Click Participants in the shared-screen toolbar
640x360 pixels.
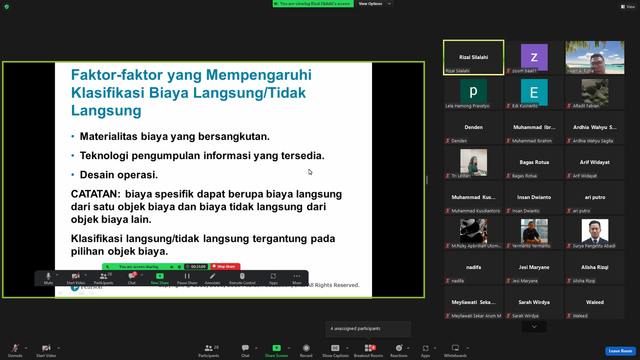103,278
